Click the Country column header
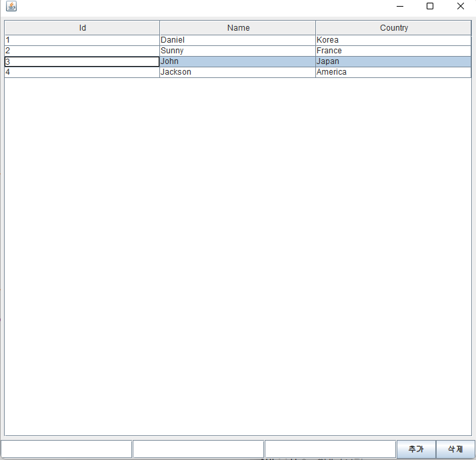476x460 pixels. [393, 27]
